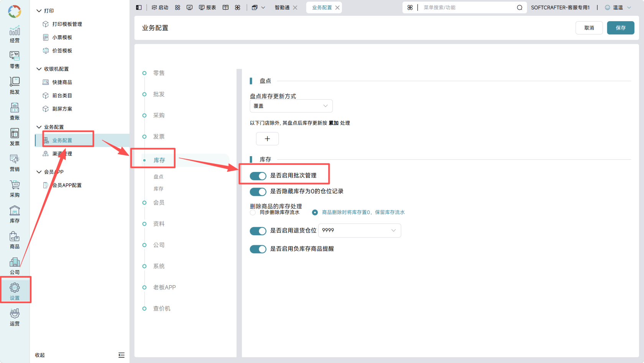Collapse the 收银机配置 tree group

pyautogui.click(x=39, y=69)
